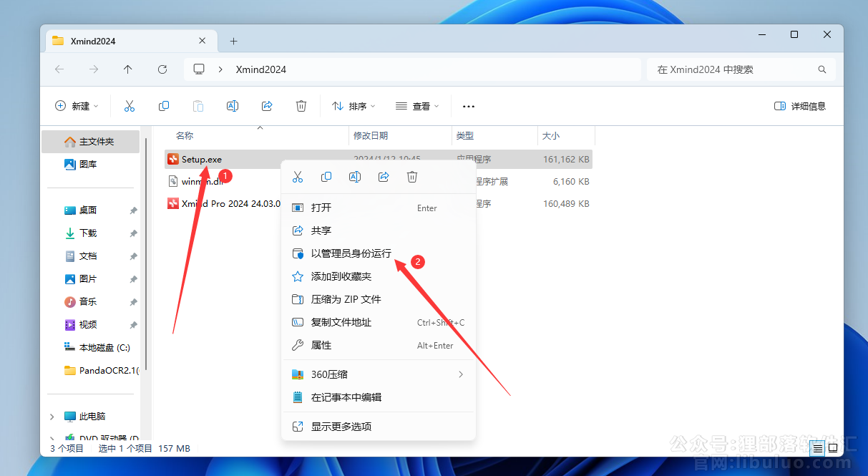Click the Paste icon in the toolbar
The image size is (868, 476).
click(198, 106)
